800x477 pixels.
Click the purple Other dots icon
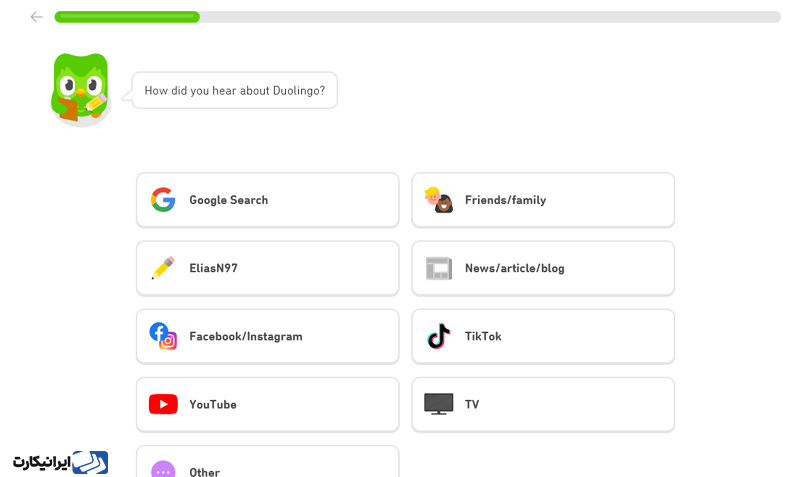tap(163, 469)
